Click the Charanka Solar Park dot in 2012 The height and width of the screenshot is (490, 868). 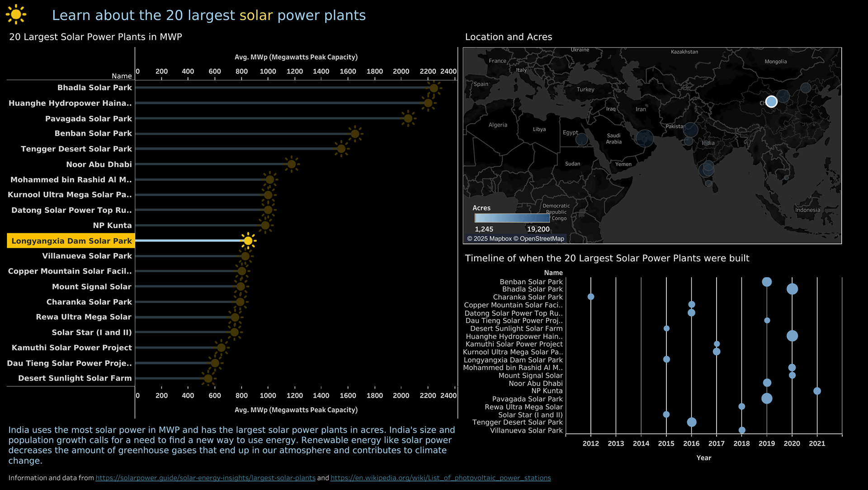coord(590,297)
